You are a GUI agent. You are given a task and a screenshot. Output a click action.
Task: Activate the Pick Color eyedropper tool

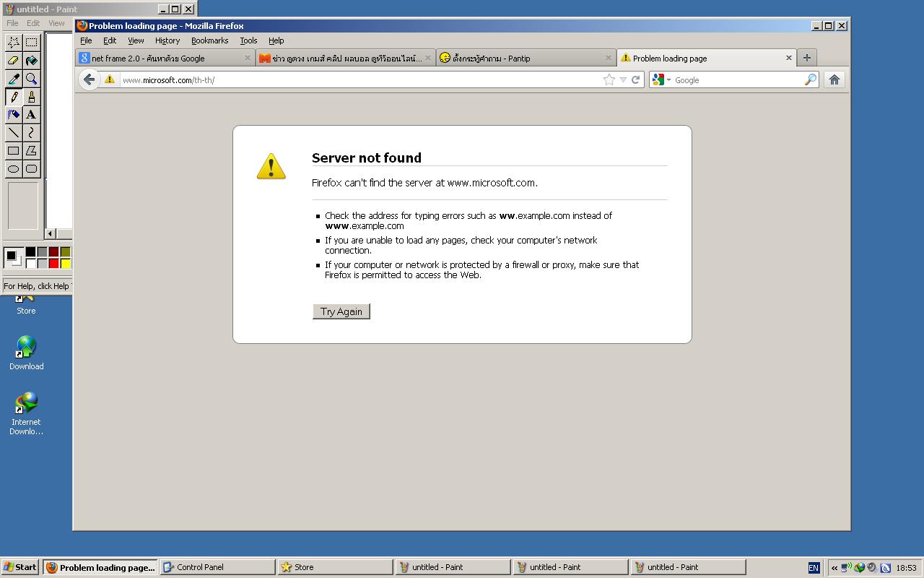(x=13, y=79)
